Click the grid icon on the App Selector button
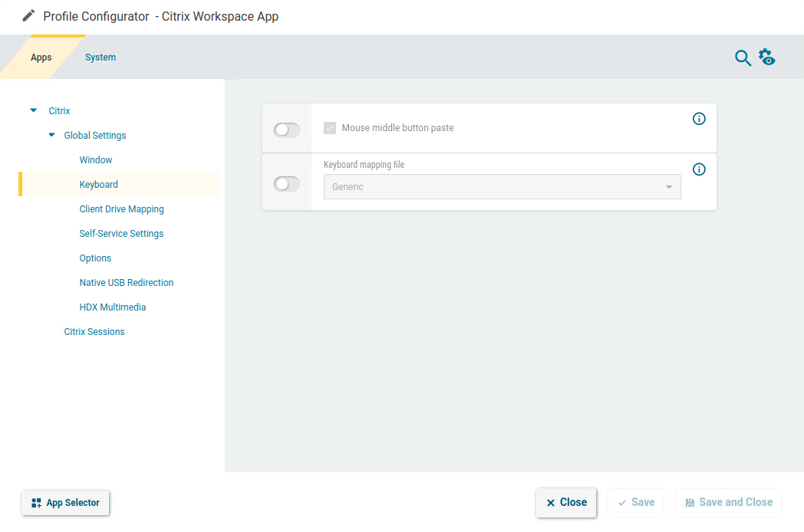This screenshot has height=532, width=804. click(x=35, y=502)
